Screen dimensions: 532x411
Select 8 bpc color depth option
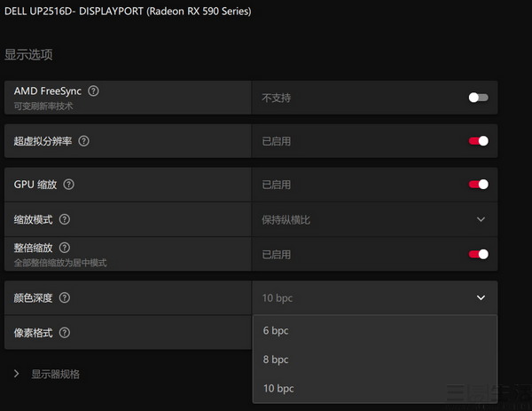(x=276, y=360)
